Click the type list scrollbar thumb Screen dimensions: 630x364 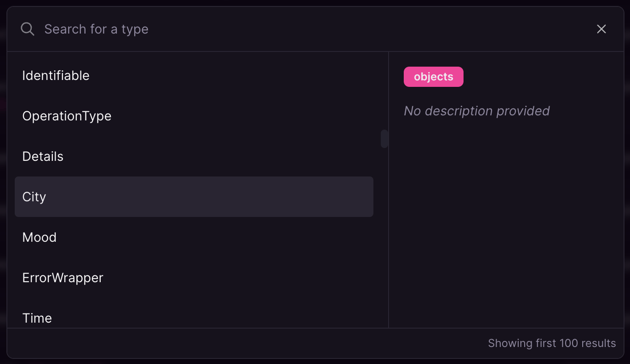384,139
